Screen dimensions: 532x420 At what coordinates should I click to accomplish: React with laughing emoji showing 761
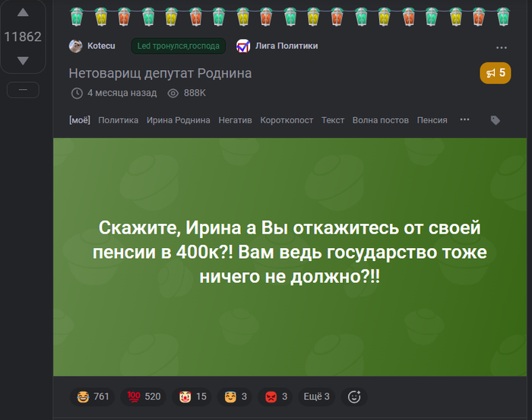92,396
